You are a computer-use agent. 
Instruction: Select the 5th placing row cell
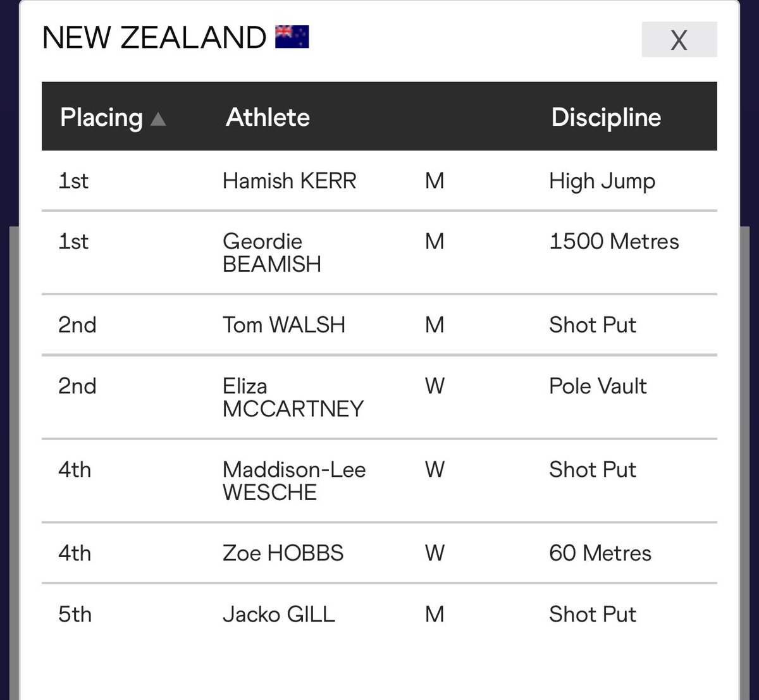pyautogui.click(x=75, y=614)
